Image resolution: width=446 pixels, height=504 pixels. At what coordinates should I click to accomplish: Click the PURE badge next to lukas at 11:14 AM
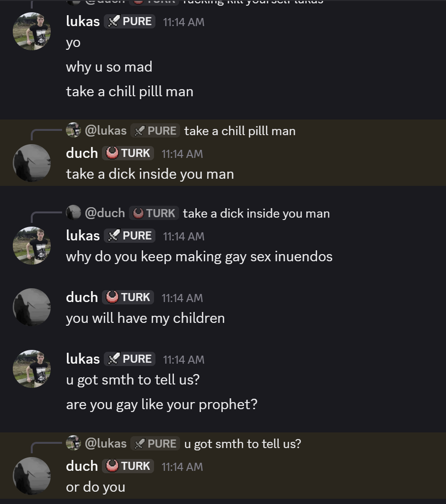click(x=129, y=21)
